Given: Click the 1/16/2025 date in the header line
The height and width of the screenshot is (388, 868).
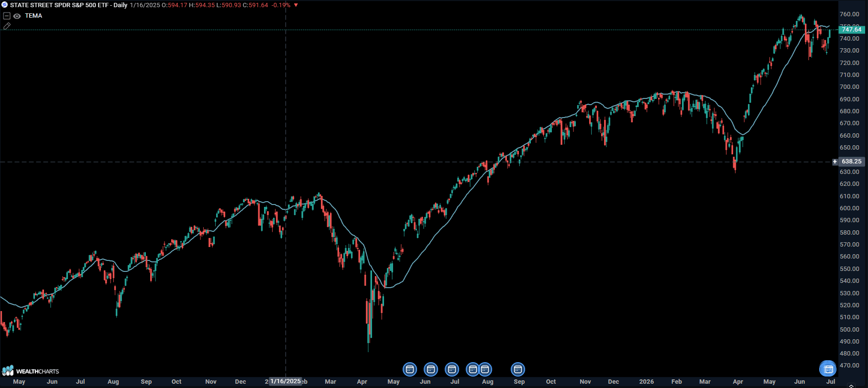Looking at the screenshot, I should pos(145,5).
